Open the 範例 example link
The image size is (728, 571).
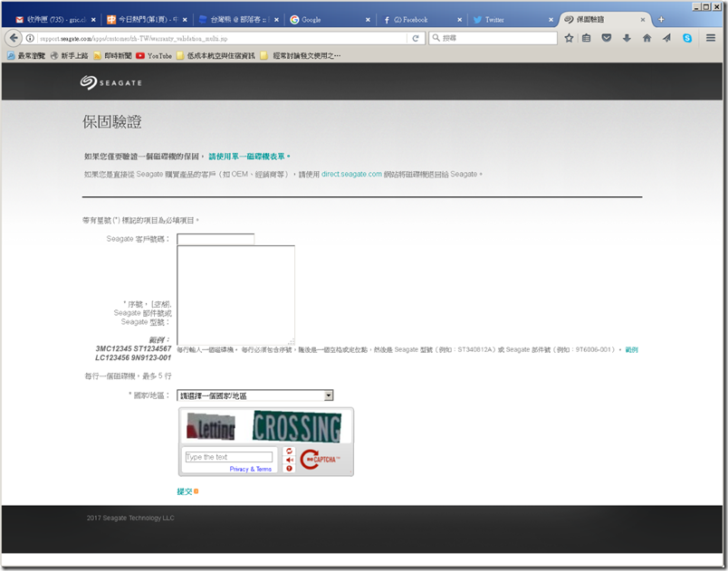pyautogui.click(x=631, y=349)
